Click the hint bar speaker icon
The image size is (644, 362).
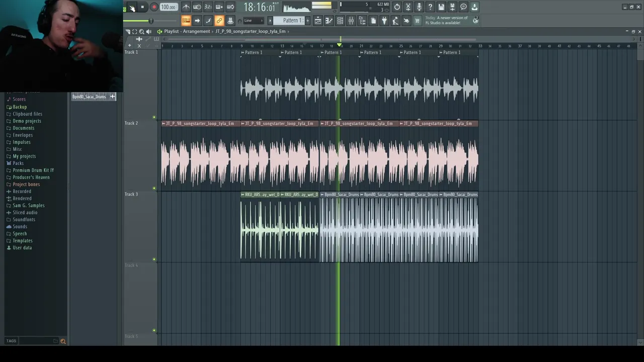click(x=148, y=31)
